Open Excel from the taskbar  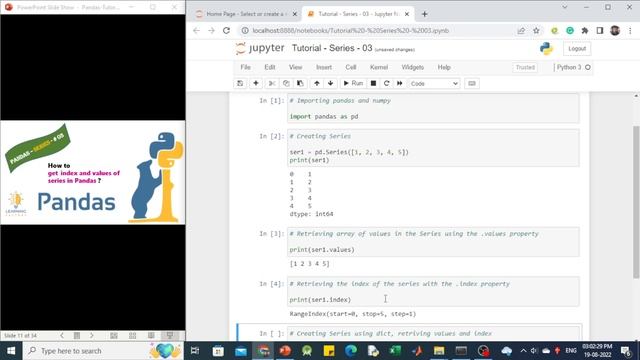click(395, 351)
